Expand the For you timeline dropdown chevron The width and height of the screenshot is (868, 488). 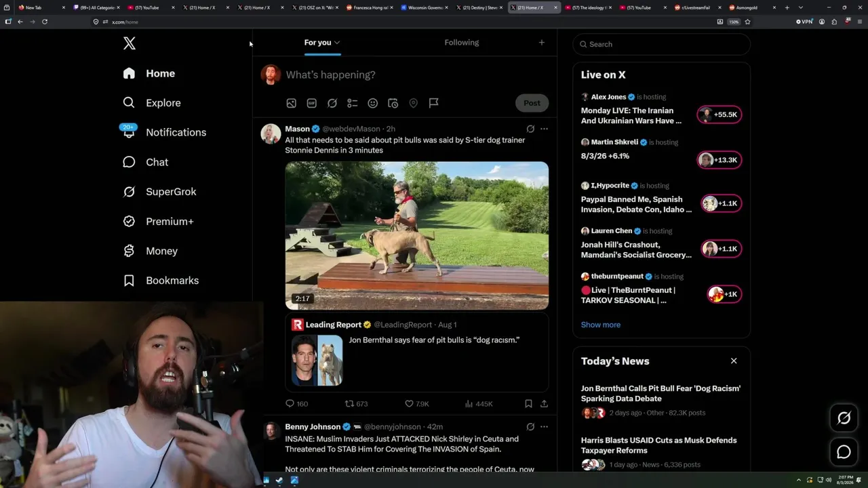tap(337, 43)
